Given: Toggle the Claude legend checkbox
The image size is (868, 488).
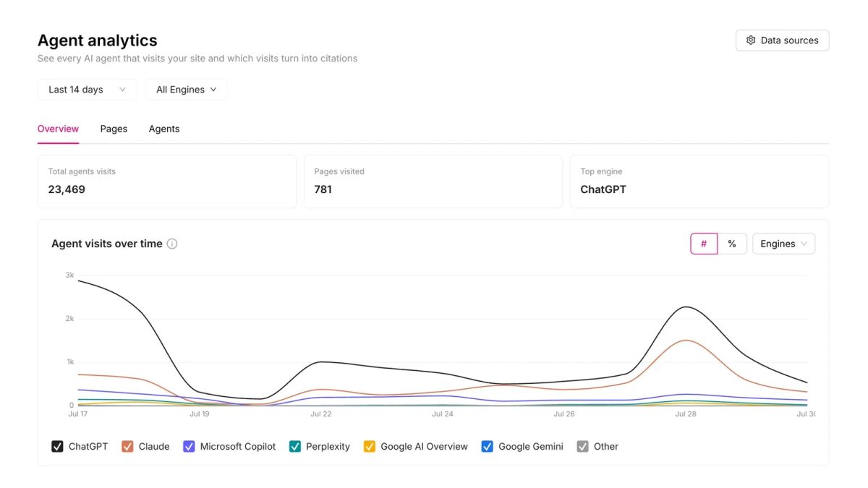Looking at the screenshot, I should [127, 446].
